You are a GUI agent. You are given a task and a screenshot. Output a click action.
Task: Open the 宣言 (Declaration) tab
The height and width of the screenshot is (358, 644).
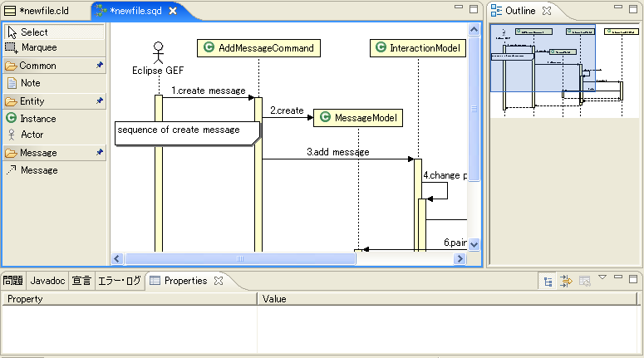pyautogui.click(x=81, y=281)
